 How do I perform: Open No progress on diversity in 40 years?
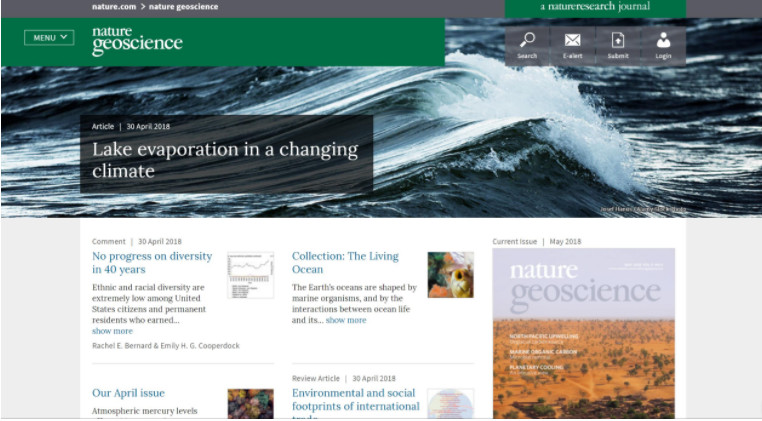tap(152, 263)
